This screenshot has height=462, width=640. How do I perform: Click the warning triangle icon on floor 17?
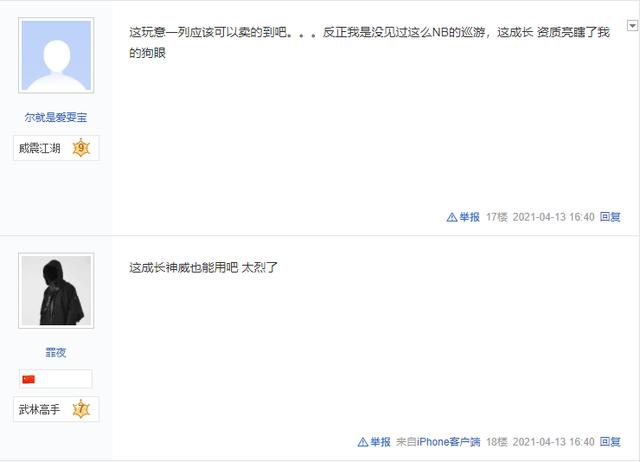coord(452,217)
